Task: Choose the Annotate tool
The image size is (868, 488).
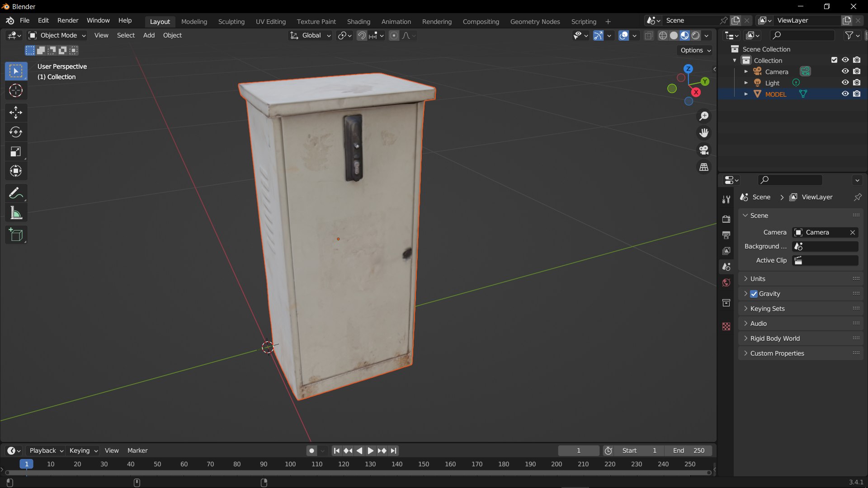Action: click(16, 193)
